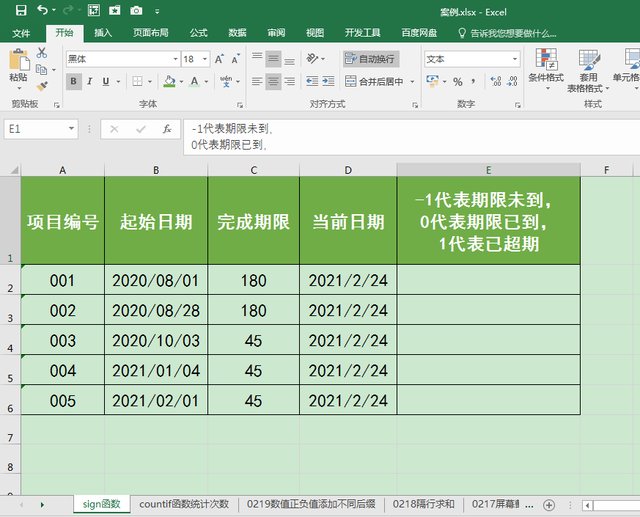Viewport: 640px width, 517px height.
Task: Click the cell borders icon
Action: (x=137, y=81)
